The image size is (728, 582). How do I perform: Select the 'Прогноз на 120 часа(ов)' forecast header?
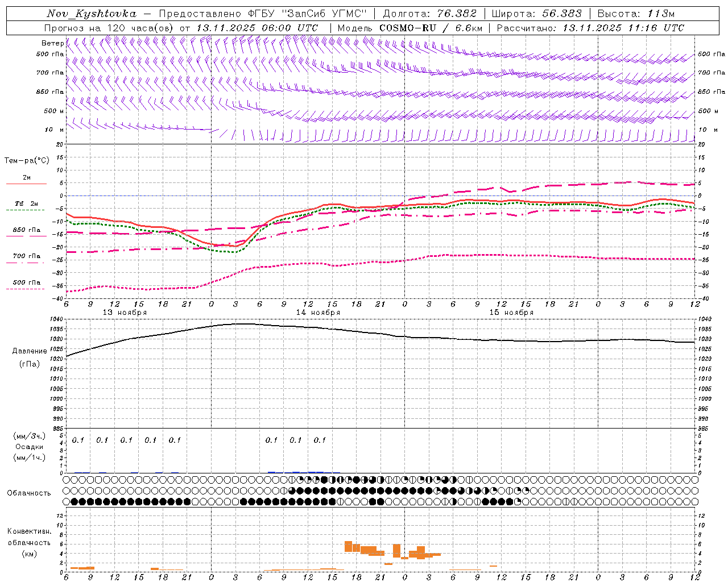coord(109,28)
